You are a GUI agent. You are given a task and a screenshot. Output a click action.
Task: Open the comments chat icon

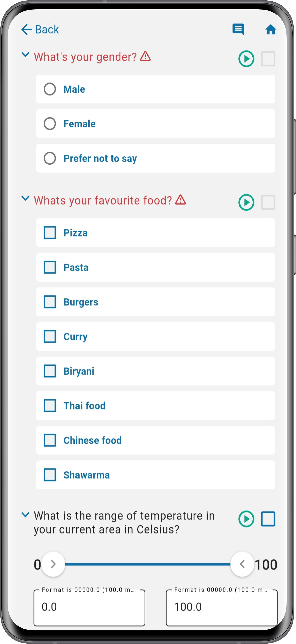[x=238, y=29]
